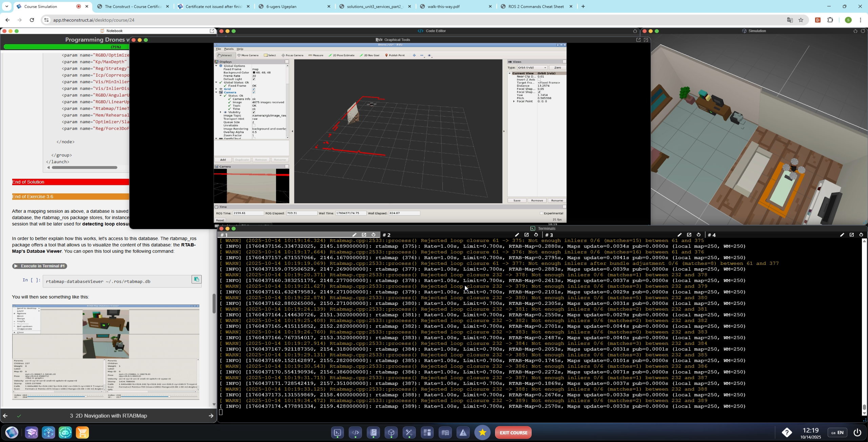Choose the Publish Point tool
The image size is (868, 442).
pos(395,55)
